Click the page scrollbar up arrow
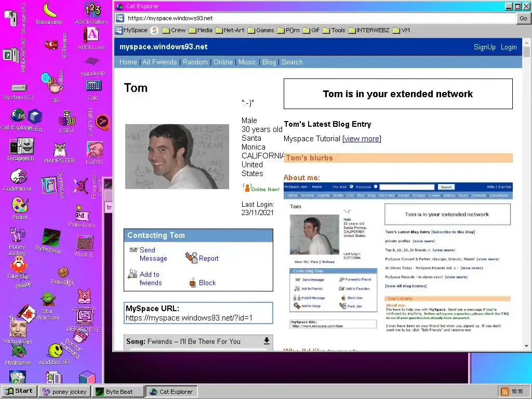 527,43
